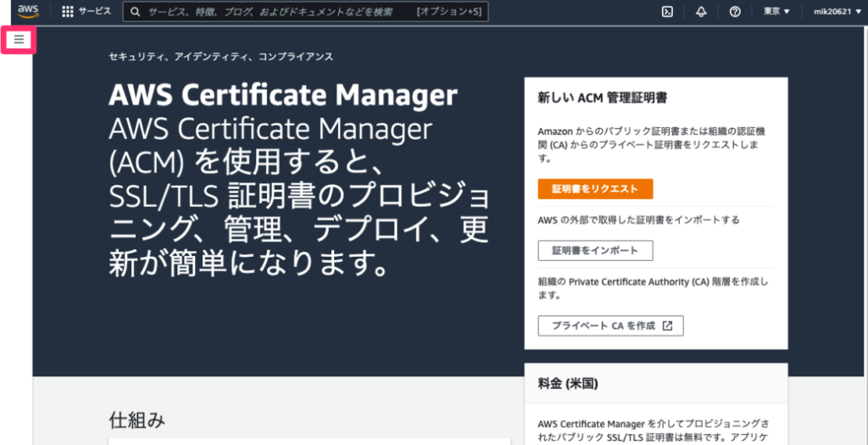Select the 新しい ACM 管理証明書 heading

click(x=603, y=98)
